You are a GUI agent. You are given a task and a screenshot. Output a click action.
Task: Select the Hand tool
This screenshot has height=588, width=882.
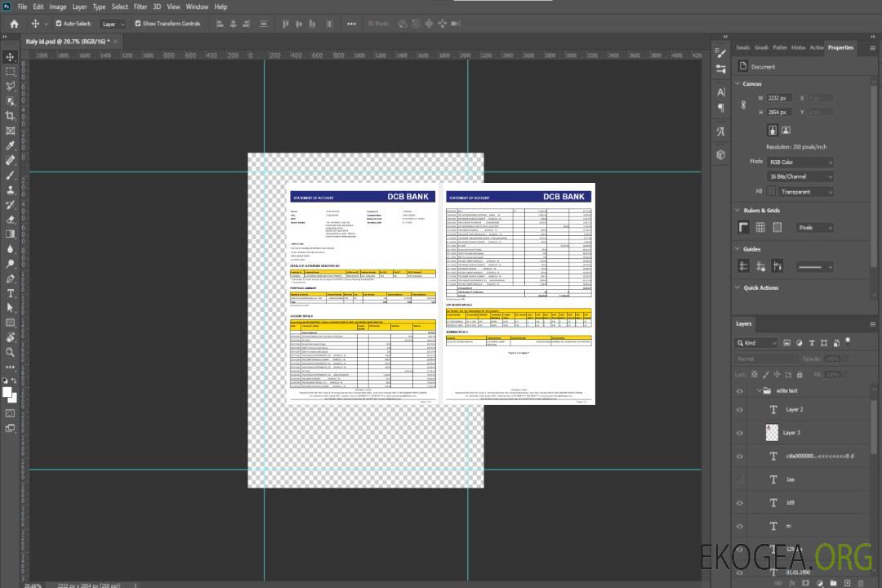point(10,337)
